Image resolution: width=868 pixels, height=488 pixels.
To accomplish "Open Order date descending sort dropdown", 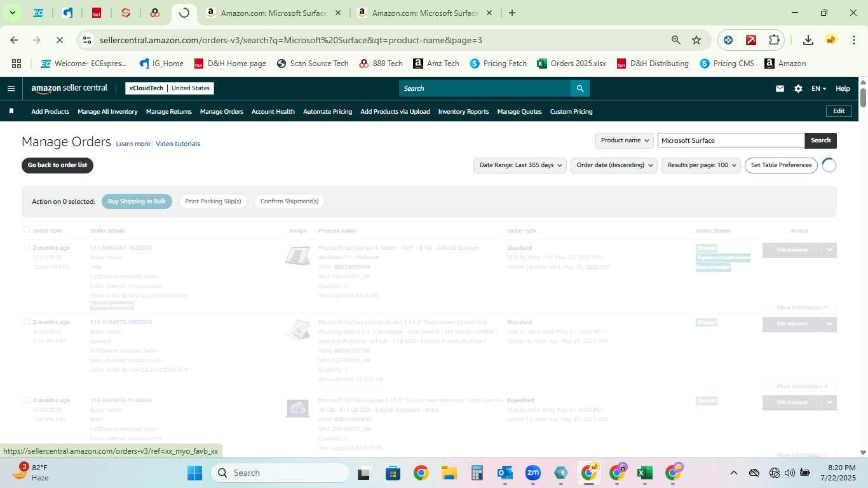I will pyautogui.click(x=614, y=165).
